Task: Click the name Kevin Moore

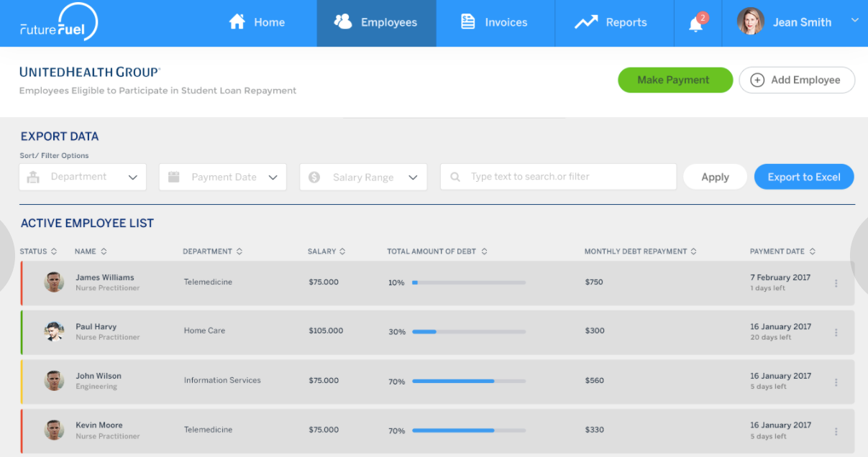Action: point(99,425)
